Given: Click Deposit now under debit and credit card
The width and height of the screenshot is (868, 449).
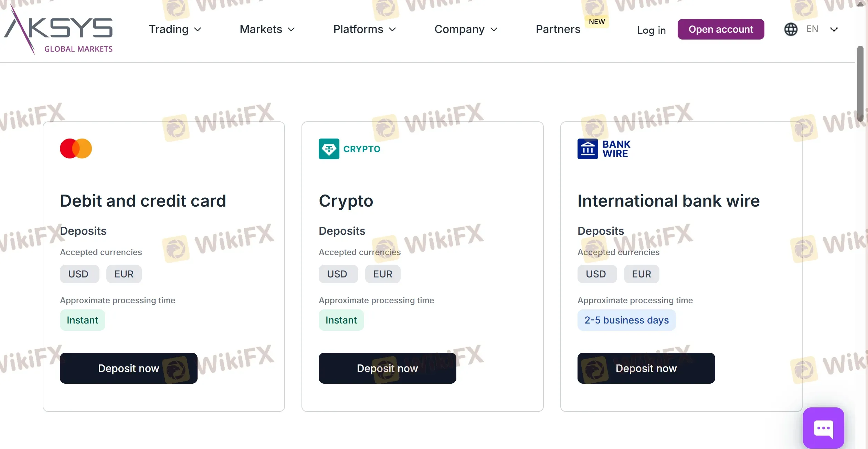Looking at the screenshot, I should point(128,368).
